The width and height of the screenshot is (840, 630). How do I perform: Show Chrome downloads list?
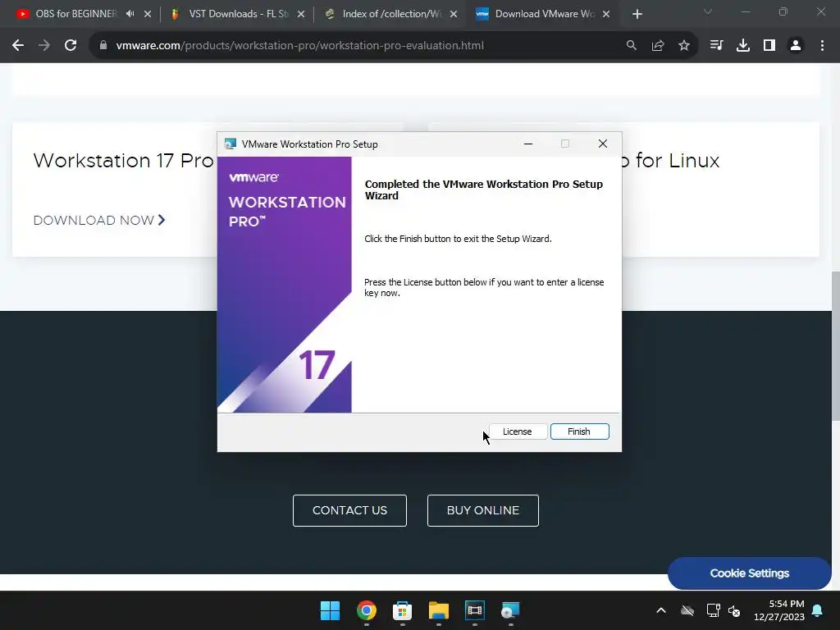click(743, 46)
